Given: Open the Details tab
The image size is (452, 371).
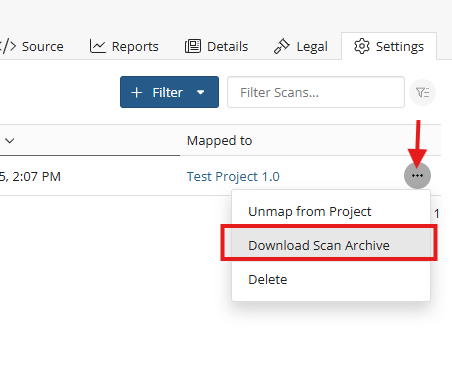Looking at the screenshot, I should (217, 46).
